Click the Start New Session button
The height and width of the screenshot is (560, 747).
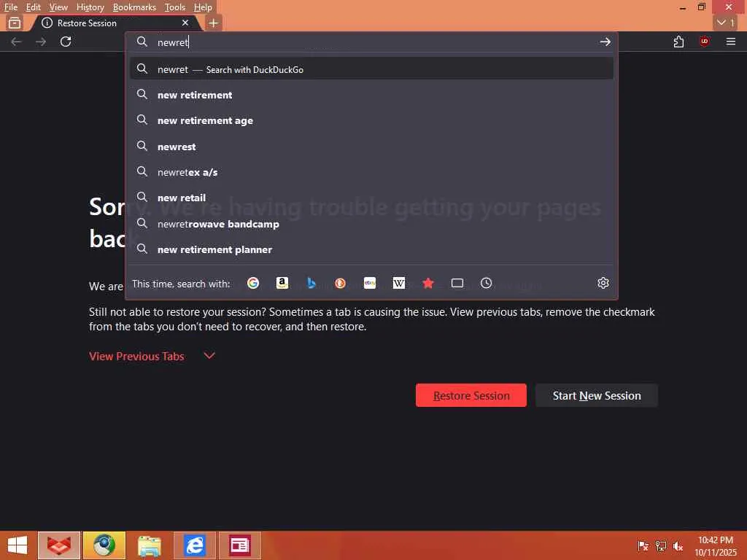point(597,395)
